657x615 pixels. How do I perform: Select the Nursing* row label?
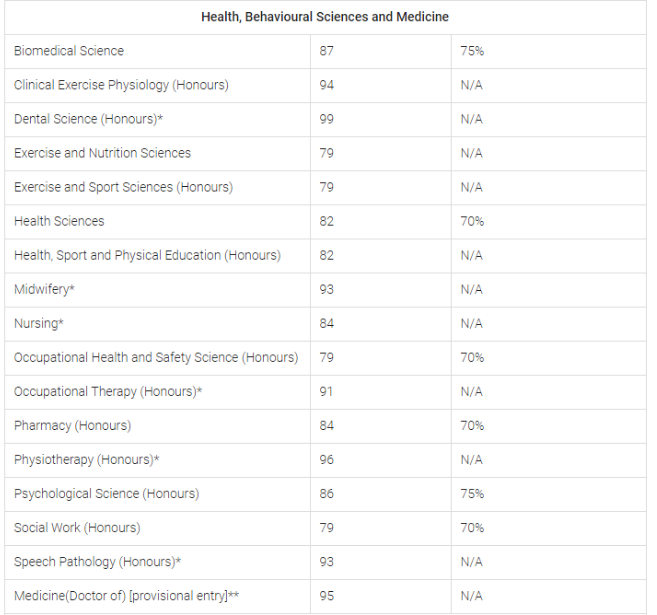tap(38, 323)
